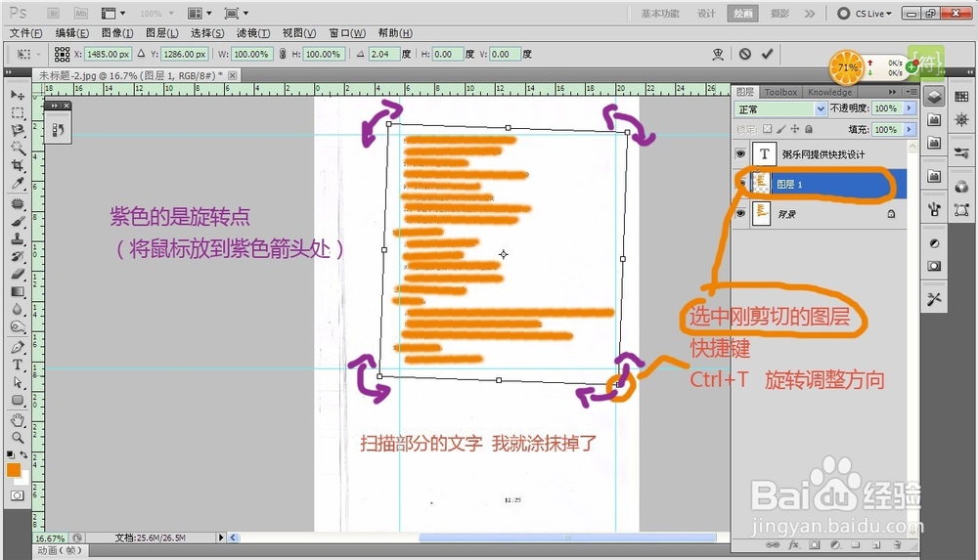Select the Path Selection tool
The width and height of the screenshot is (978, 560).
[18, 382]
